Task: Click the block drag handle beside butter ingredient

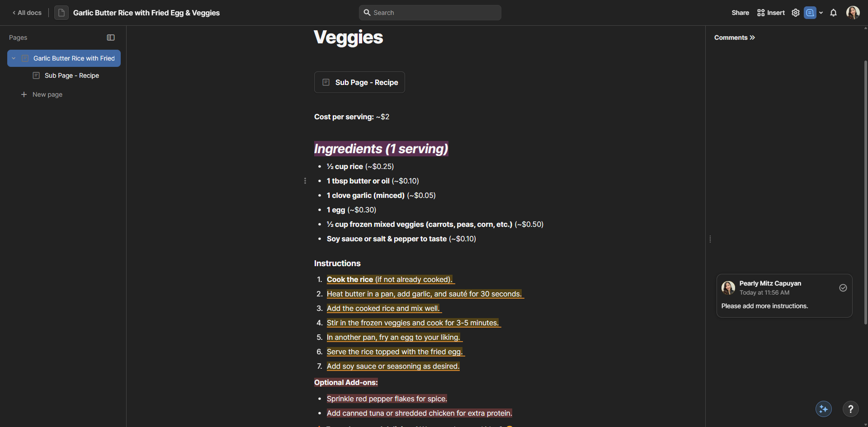Action: [305, 181]
